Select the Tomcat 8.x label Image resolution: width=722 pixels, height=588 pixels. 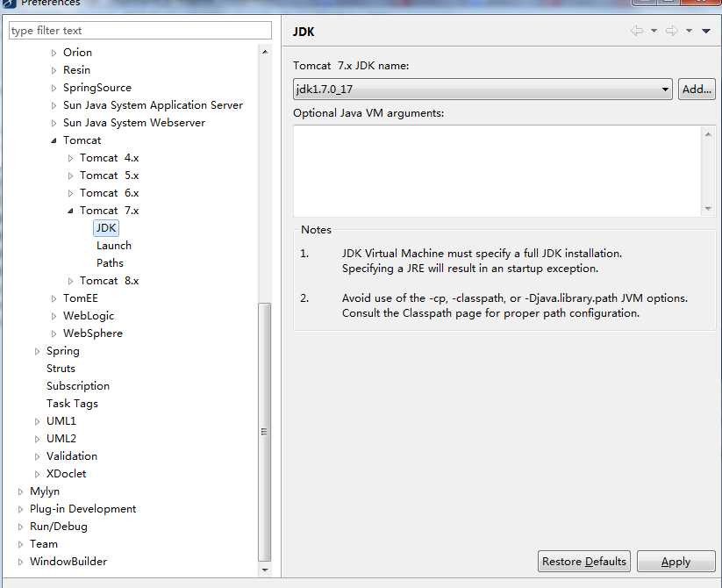click(x=109, y=281)
